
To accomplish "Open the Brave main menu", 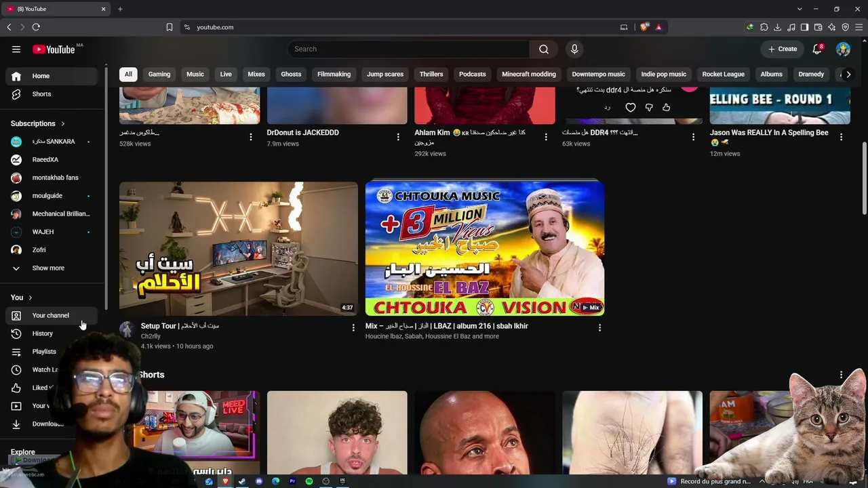I will pos(859,27).
